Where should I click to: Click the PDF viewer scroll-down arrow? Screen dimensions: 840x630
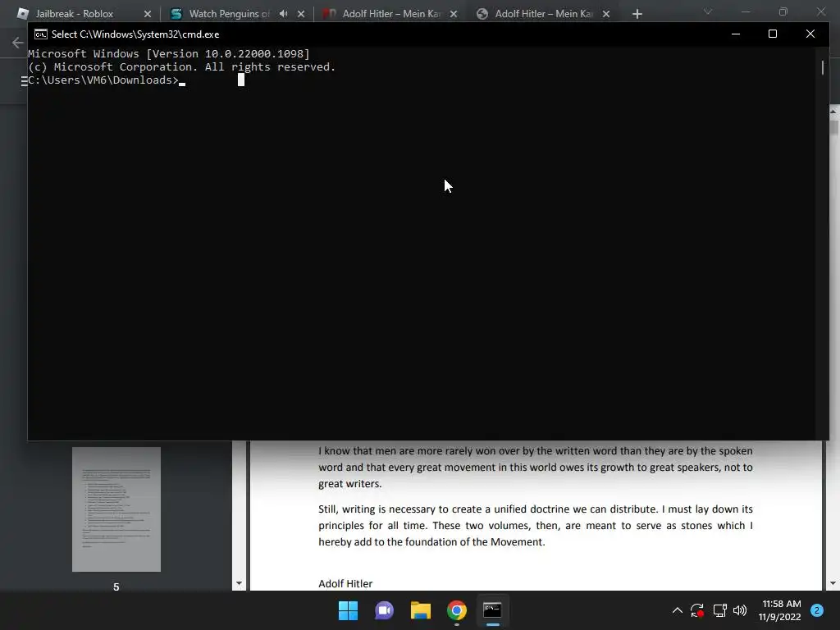click(x=833, y=583)
